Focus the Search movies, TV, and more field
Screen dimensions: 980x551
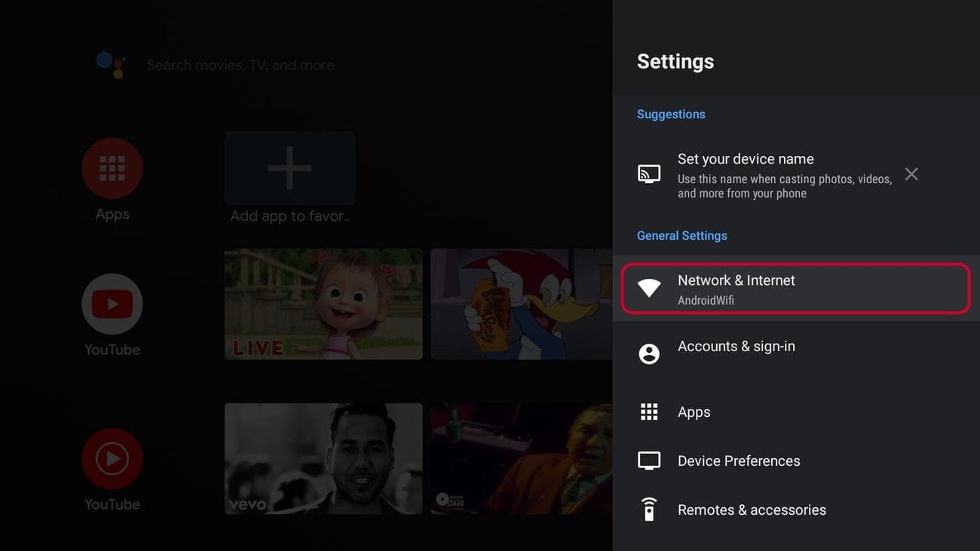coord(240,66)
